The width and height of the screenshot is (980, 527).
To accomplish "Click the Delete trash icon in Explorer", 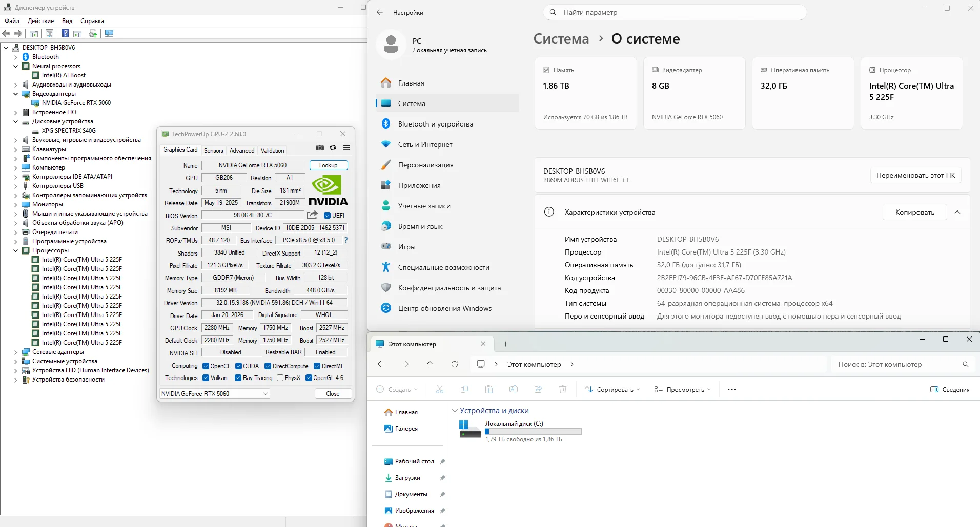I will (x=563, y=390).
